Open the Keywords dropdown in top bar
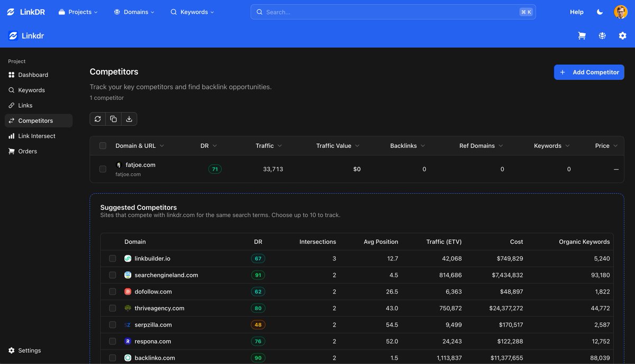Screen dimensions: 635x364 [192, 12]
